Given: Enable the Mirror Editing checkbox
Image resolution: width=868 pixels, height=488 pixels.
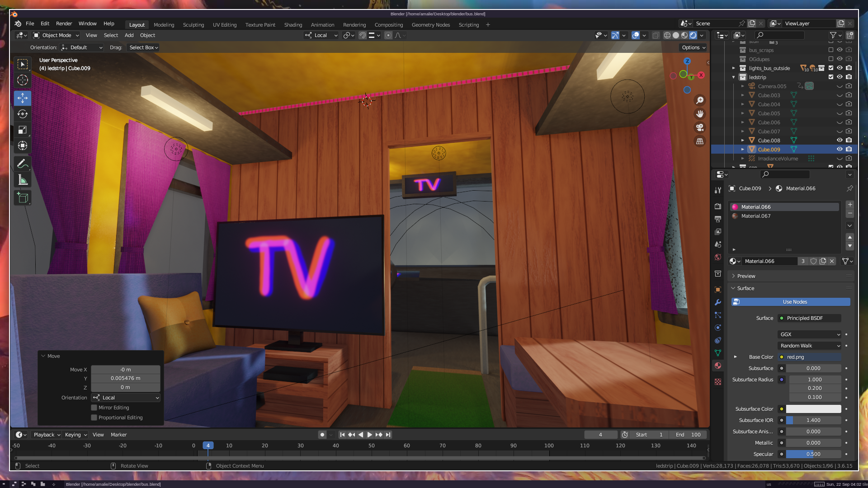Looking at the screenshot, I should point(94,408).
